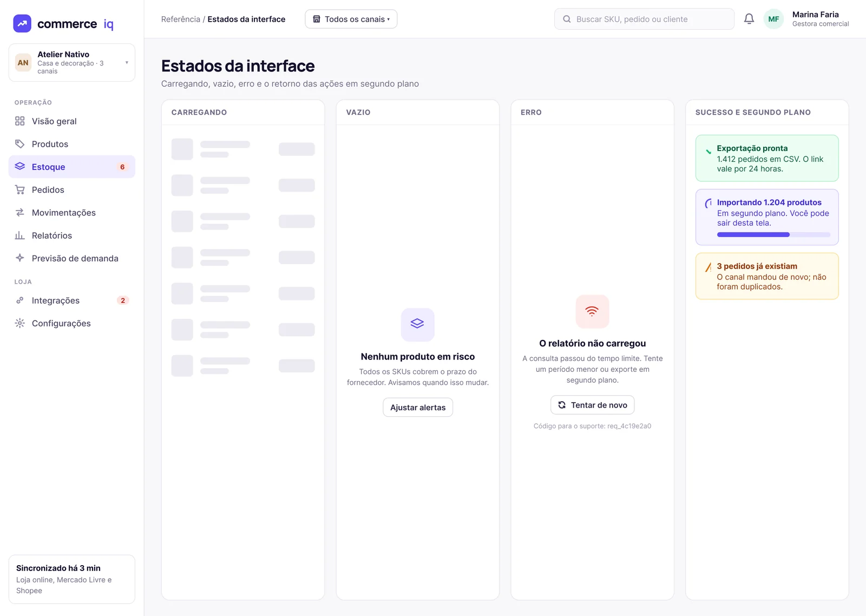The width and height of the screenshot is (866, 616).
Task: Click the 3 pedidos já existiam title
Action: [757, 266]
